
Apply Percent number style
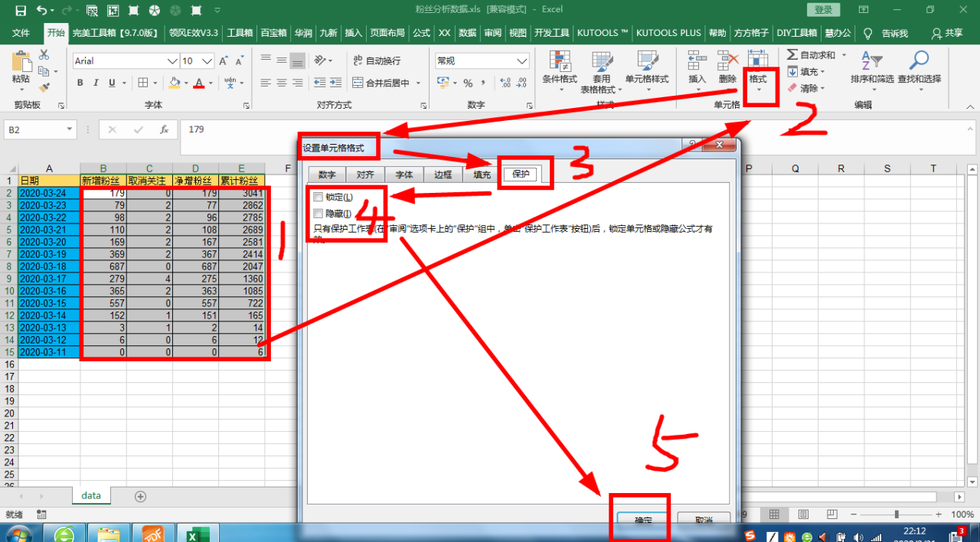point(467,83)
